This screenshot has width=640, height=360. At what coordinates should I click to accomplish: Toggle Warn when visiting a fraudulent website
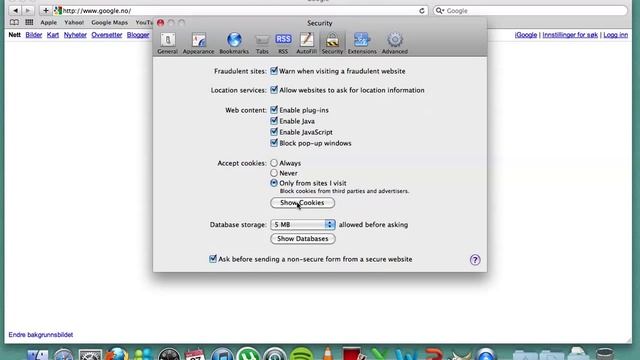pyautogui.click(x=274, y=71)
